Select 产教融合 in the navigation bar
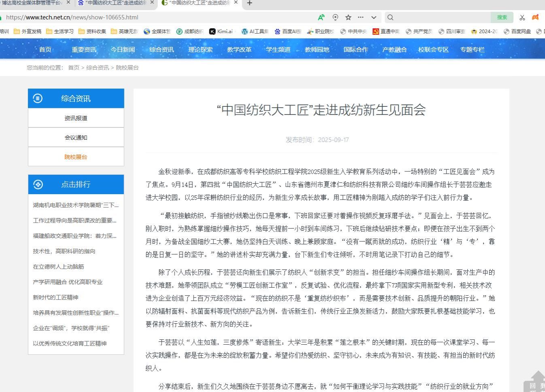Image resolution: width=545 pixels, height=392 pixels. pyautogui.click(x=394, y=49)
